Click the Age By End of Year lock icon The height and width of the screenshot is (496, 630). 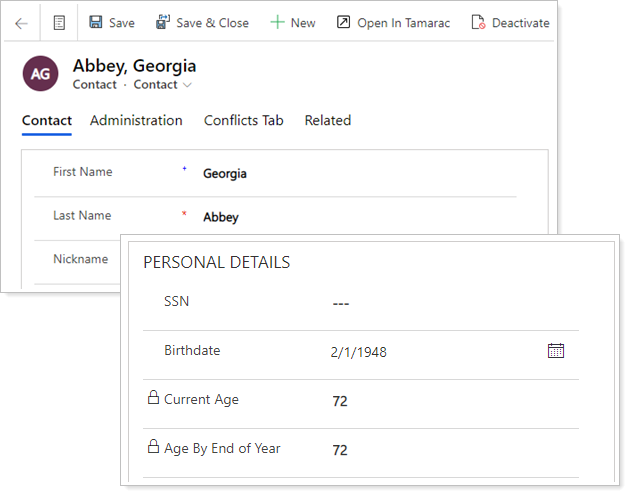[x=153, y=447]
